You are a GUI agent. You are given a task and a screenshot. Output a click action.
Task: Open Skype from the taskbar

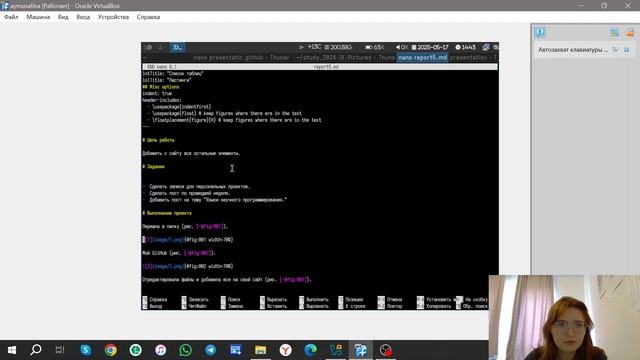tap(86, 350)
